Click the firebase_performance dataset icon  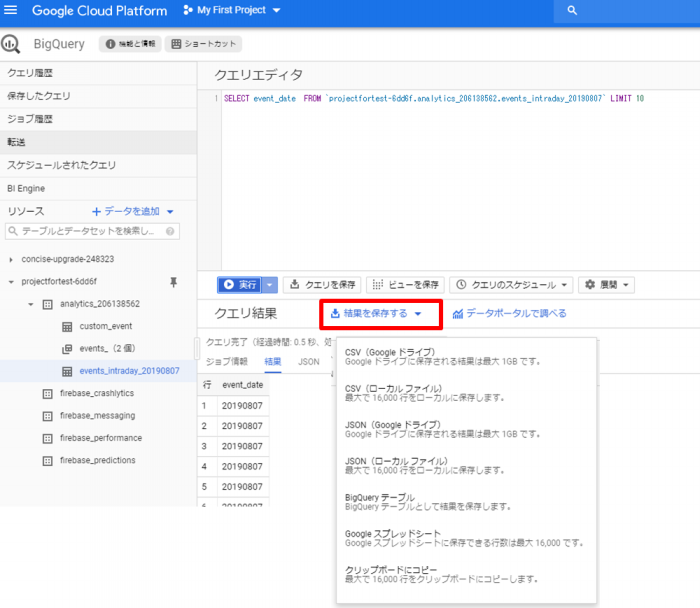point(47,438)
